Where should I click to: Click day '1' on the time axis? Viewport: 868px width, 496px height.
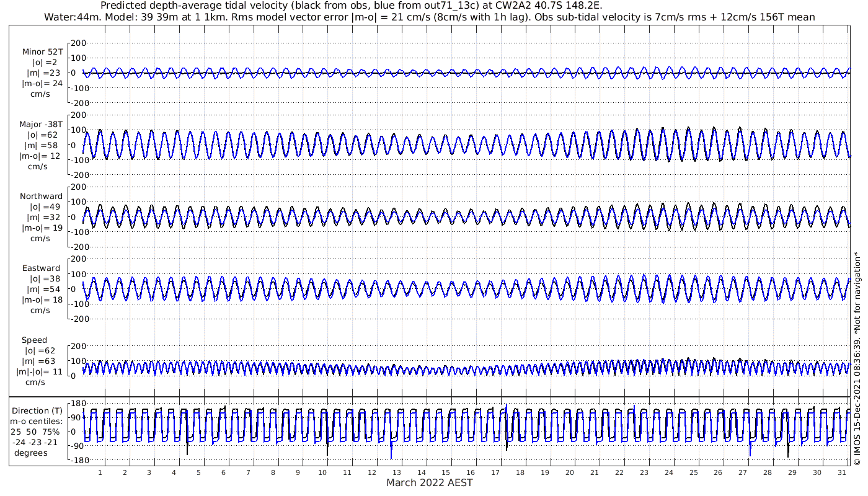(x=100, y=473)
